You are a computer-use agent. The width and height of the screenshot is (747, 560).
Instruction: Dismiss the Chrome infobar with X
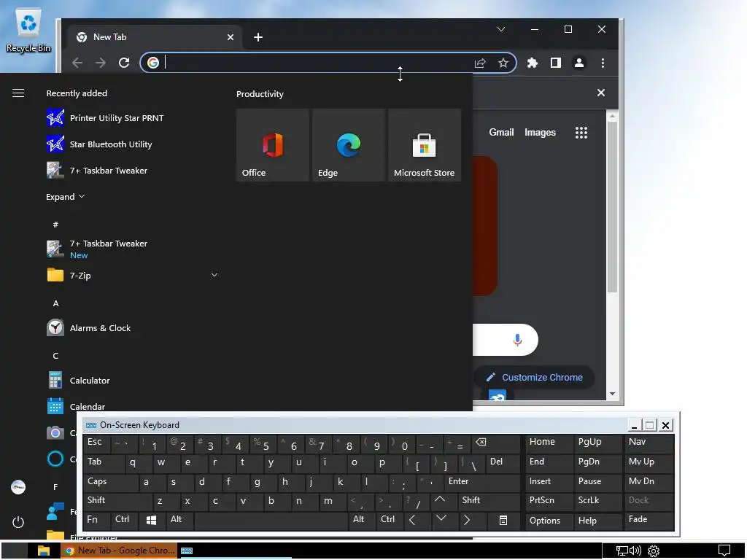[x=601, y=93]
